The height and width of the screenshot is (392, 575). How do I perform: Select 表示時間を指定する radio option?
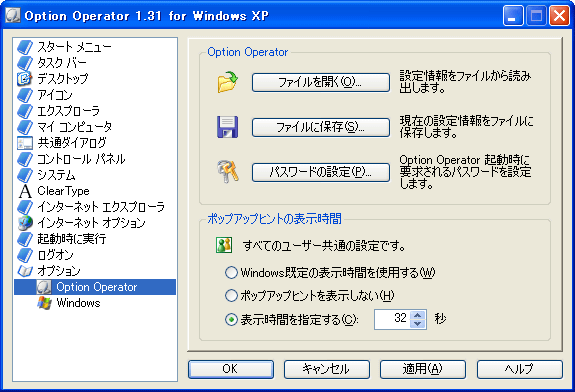(x=231, y=320)
